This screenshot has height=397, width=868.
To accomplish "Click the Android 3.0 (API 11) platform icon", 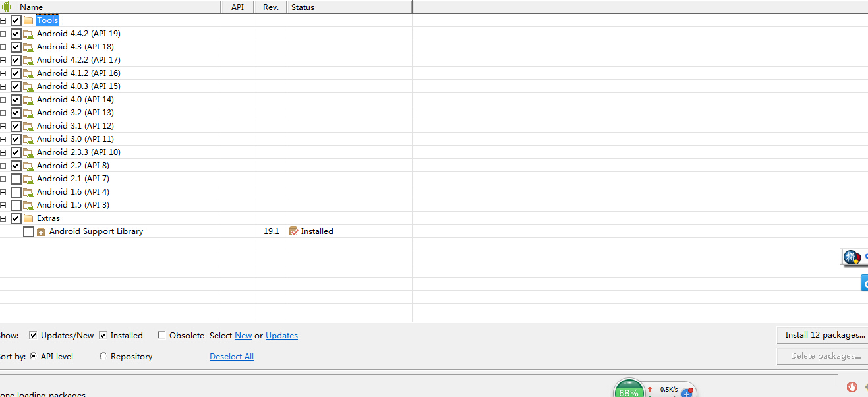I will tap(28, 139).
